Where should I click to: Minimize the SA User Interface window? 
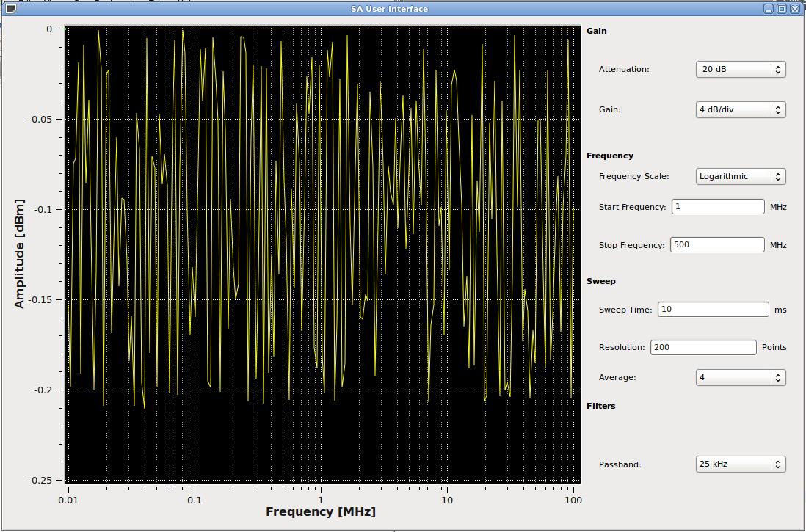pyautogui.click(x=768, y=9)
